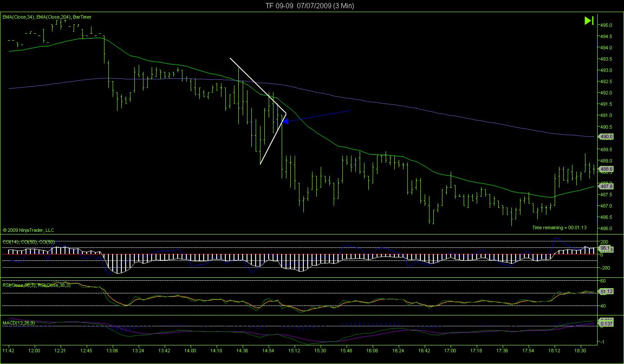Screen dimensions: 624x364
Task: Click the 487.8 EMA price marker
Action: point(605,186)
